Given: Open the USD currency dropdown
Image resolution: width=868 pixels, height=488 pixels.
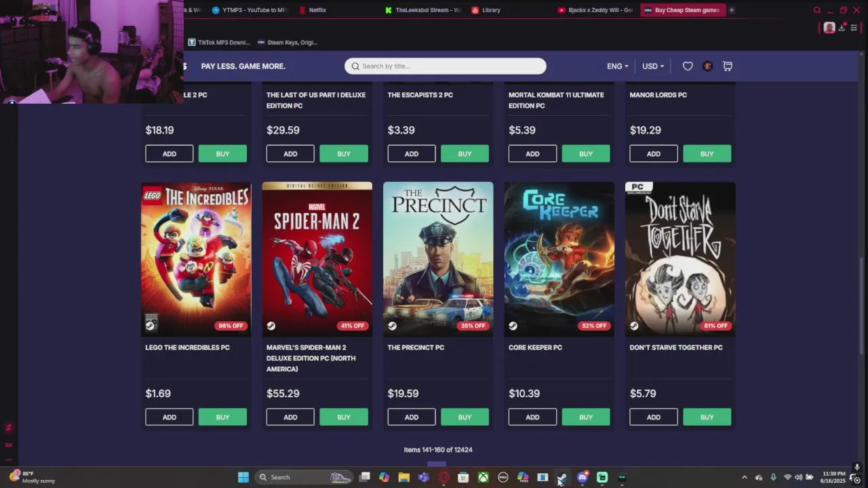Looking at the screenshot, I should 653,66.
